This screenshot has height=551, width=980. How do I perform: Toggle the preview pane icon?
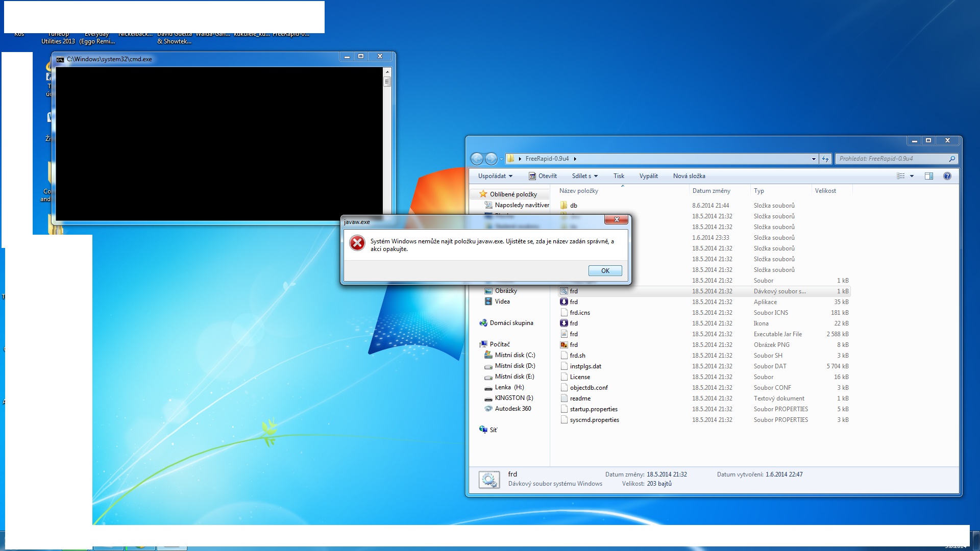pos(929,176)
